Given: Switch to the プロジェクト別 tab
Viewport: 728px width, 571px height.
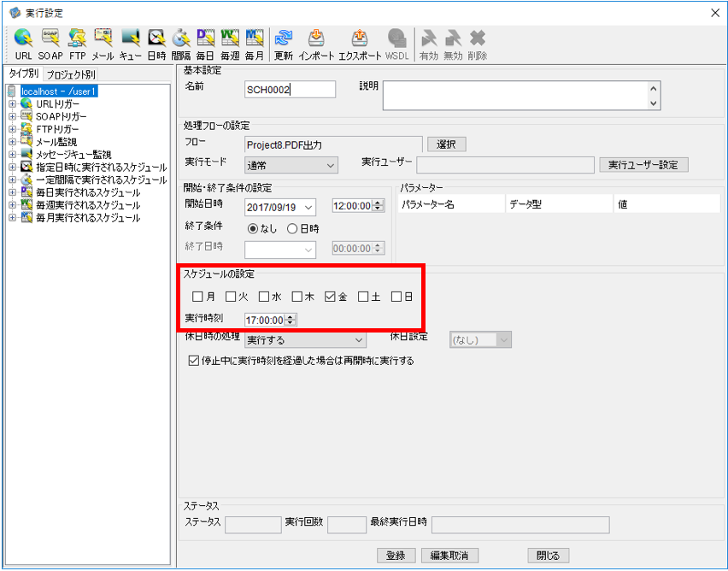Looking at the screenshot, I should pos(71,74).
